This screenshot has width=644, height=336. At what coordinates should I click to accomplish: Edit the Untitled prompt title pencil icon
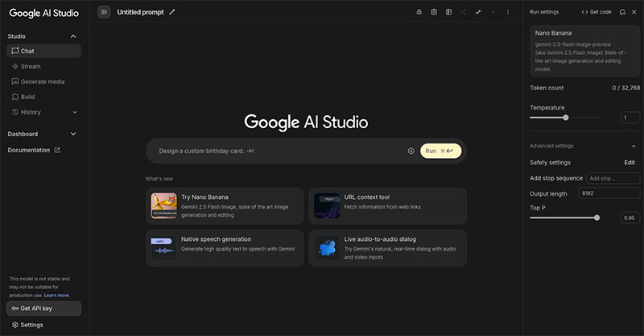(172, 12)
